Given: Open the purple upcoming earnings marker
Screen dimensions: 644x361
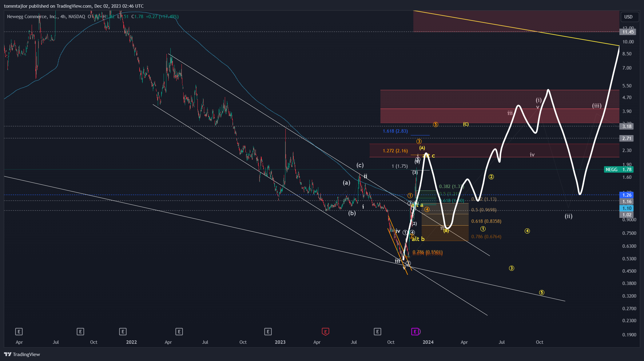Looking at the screenshot, I should click(415, 331).
